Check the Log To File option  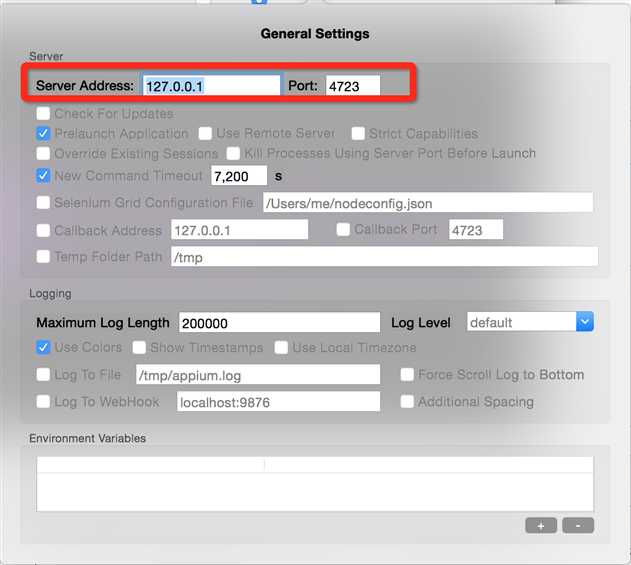point(43,375)
